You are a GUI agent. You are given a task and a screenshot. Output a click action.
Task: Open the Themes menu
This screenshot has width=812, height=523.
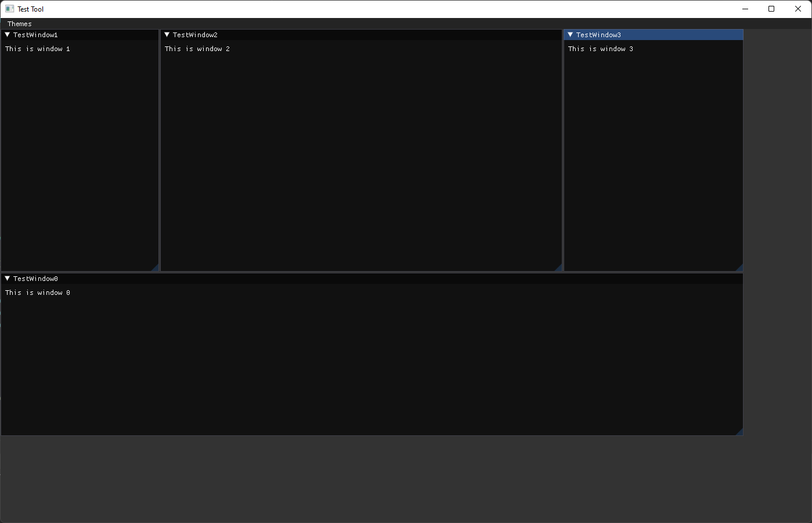click(19, 23)
